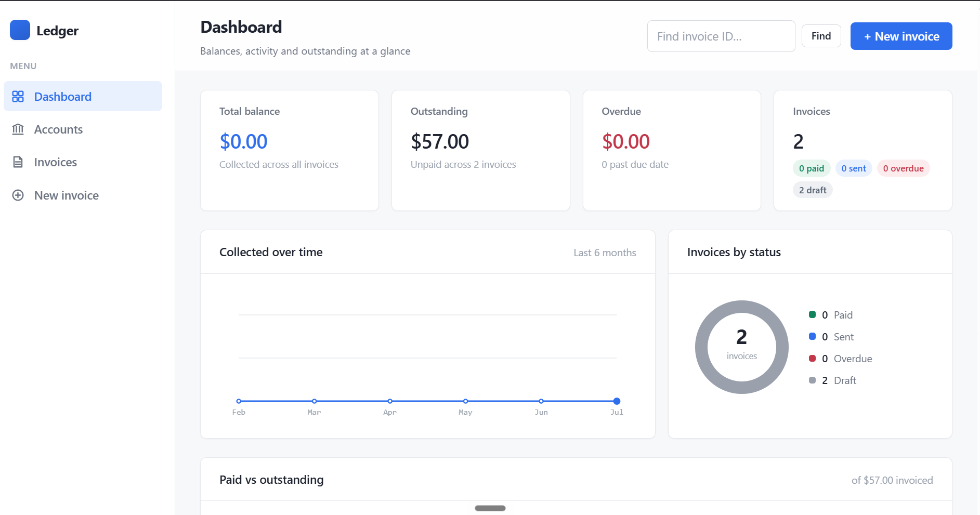Click the May data point on chart

pos(466,401)
